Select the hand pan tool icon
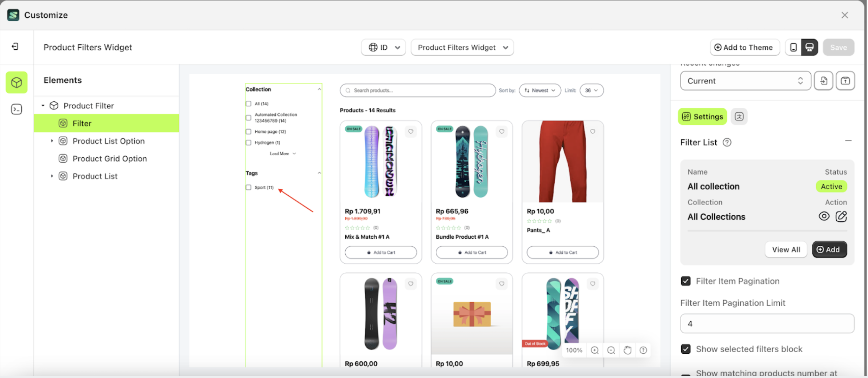Screen dimensions: 868x378 627,350
